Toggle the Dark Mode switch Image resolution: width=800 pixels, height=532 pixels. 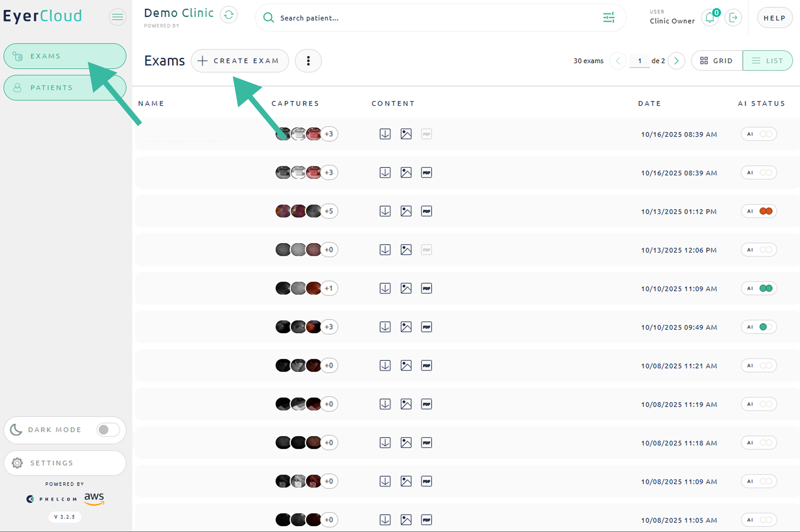[x=108, y=430]
